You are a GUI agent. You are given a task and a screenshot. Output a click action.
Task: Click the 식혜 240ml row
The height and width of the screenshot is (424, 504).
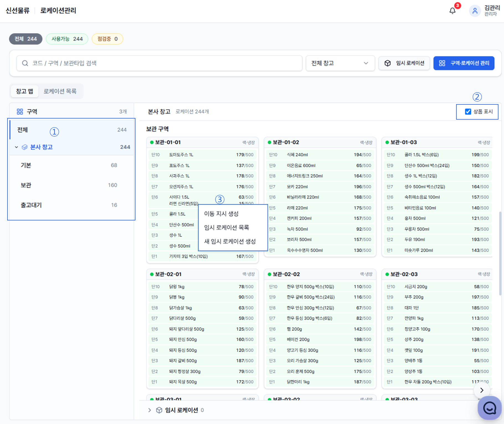[x=320, y=155]
